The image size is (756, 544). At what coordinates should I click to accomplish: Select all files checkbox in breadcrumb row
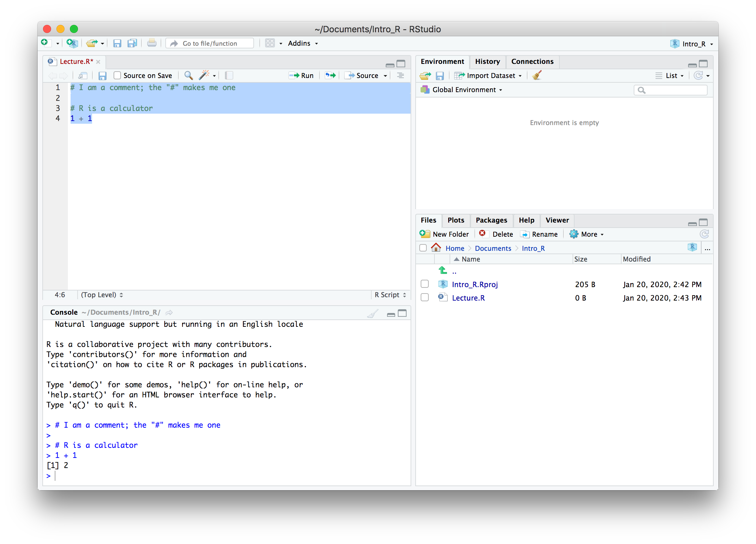tap(423, 248)
